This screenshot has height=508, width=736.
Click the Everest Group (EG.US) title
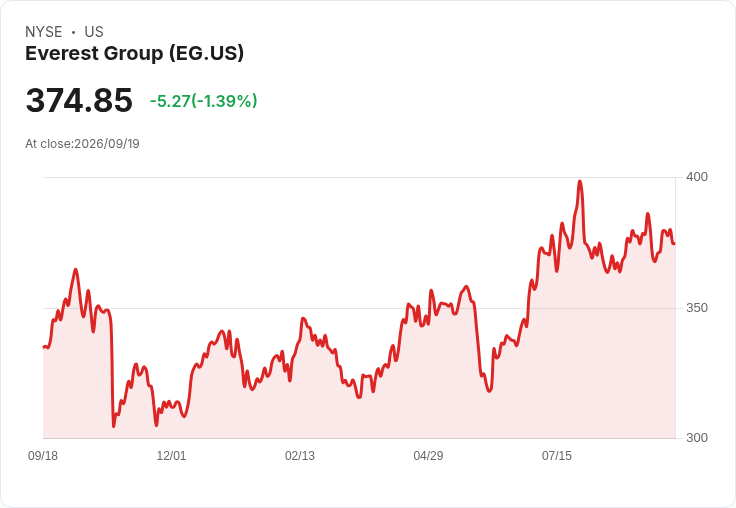135,53
